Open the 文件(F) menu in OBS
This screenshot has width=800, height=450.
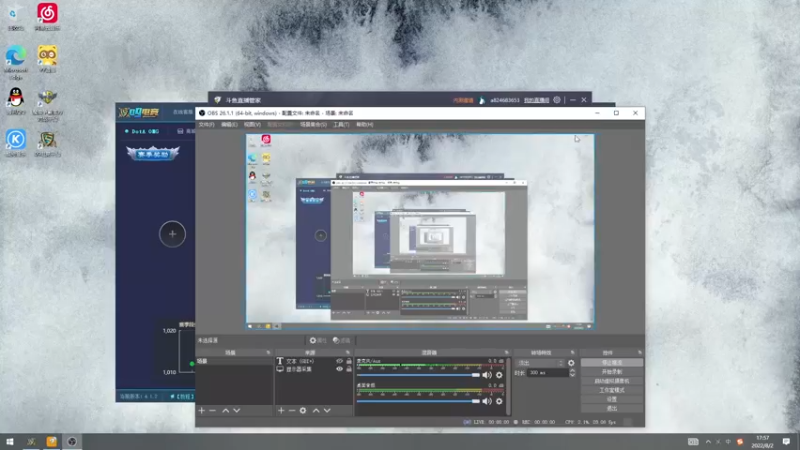pos(206,124)
